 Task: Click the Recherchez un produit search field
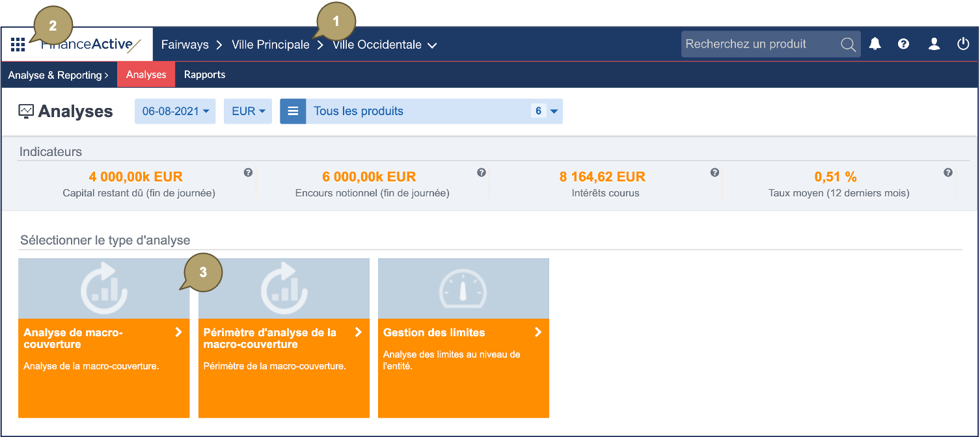tap(759, 44)
